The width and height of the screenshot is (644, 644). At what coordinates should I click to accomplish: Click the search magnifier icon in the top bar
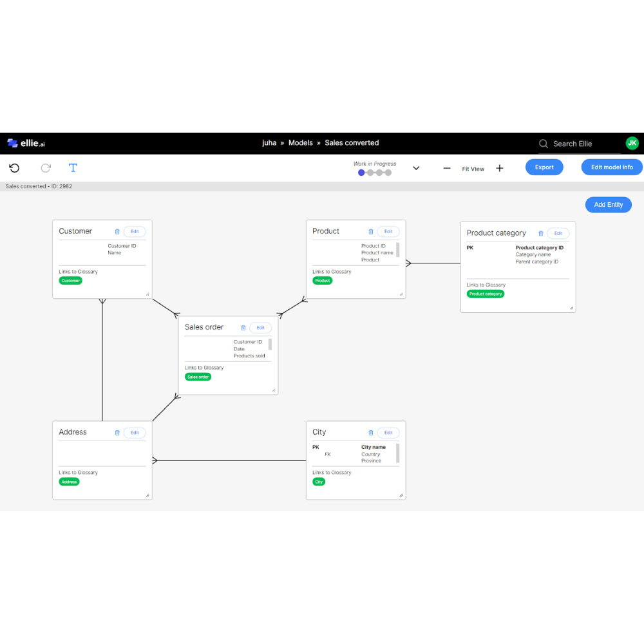pyautogui.click(x=543, y=144)
